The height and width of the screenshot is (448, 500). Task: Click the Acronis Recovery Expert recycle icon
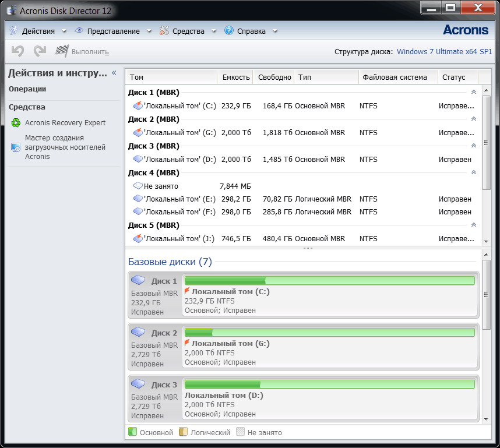click(x=16, y=123)
